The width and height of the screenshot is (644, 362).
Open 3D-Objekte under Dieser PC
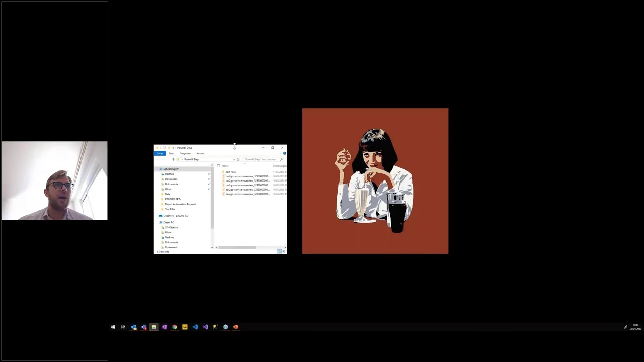click(x=171, y=227)
